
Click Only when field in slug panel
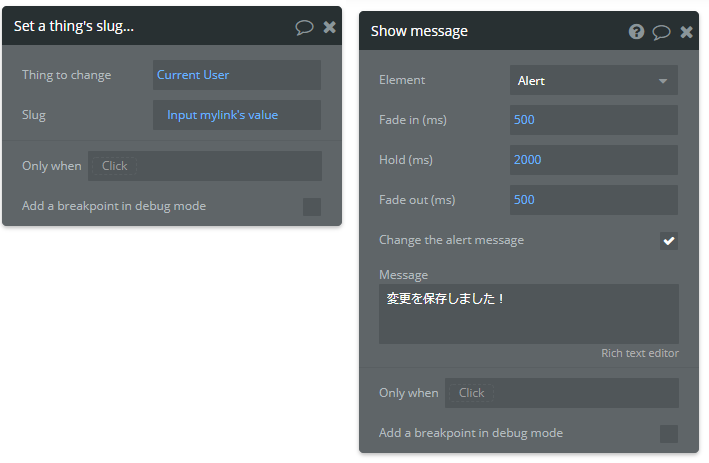[x=205, y=166]
